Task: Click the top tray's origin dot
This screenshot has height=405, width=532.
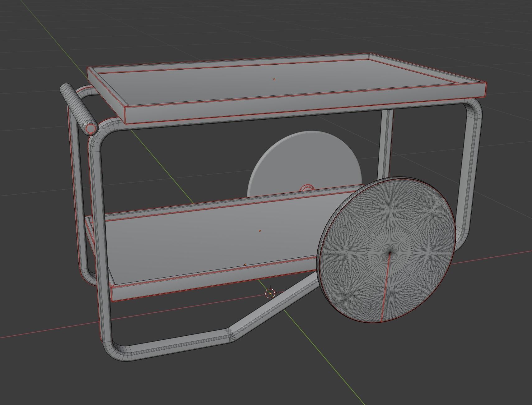Action: coord(274,79)
